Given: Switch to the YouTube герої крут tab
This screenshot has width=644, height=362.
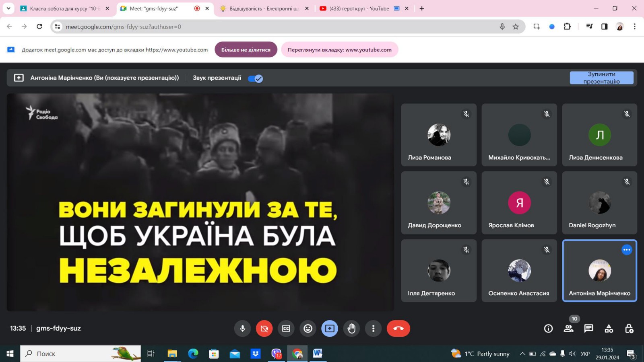Looking at the screenshot, I should pyautogui.click(x=358, y=8).
